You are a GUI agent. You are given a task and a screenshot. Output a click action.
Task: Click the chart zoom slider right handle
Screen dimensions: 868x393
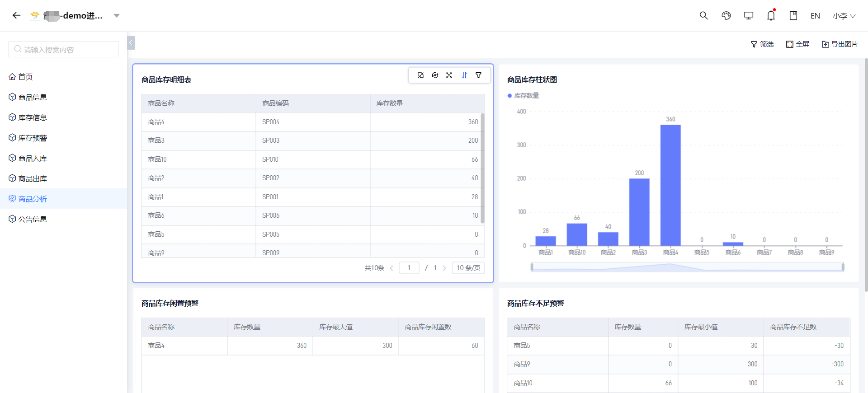point(843,267)
